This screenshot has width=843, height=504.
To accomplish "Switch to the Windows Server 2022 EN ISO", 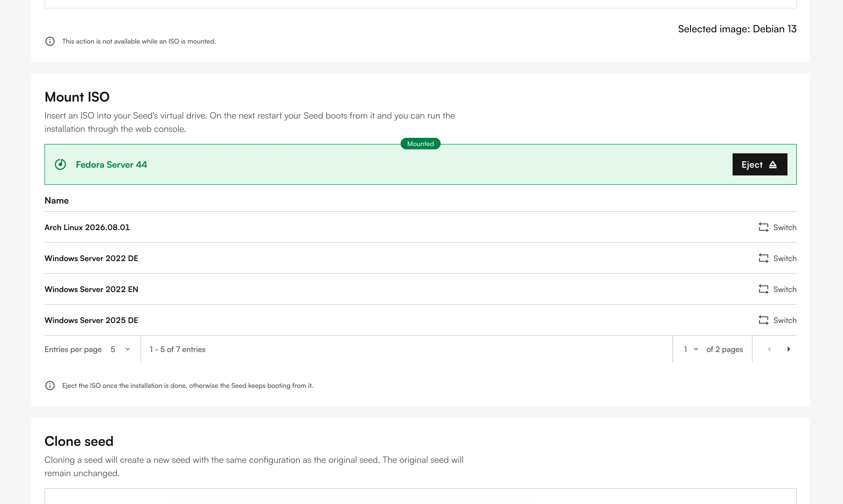I will point(778,289).
